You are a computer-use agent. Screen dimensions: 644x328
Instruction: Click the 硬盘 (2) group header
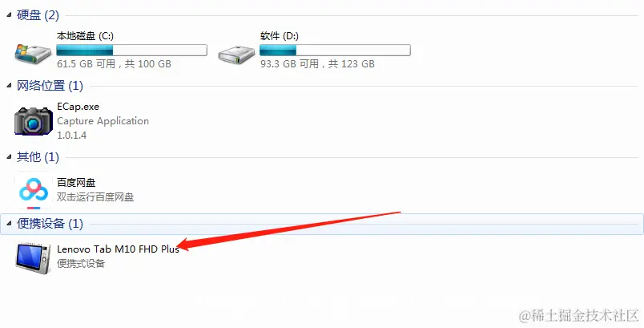coord(38,15)
